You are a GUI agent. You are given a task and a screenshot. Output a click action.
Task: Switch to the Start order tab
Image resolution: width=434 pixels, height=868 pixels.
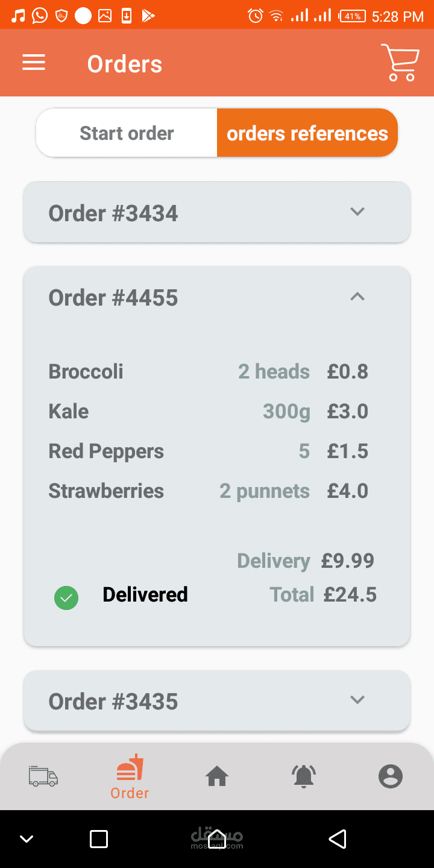[127, 133]
